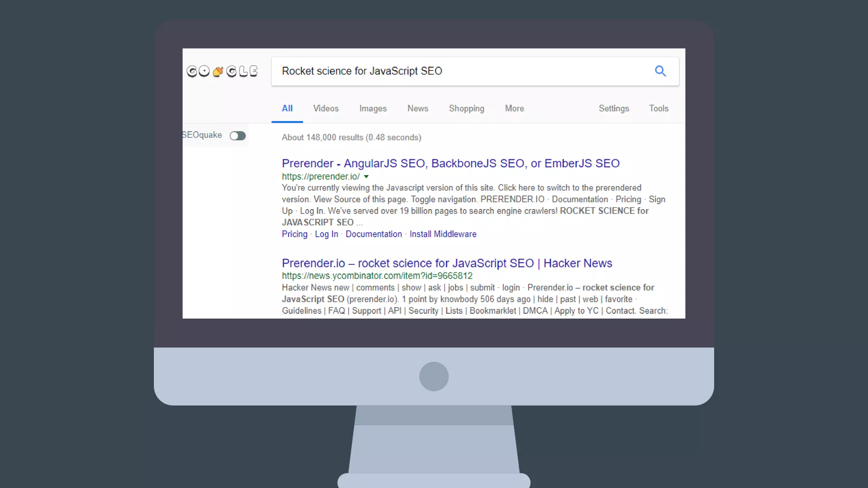
Task: Toggle the SEOquake switch
Action: coord(238,136)
